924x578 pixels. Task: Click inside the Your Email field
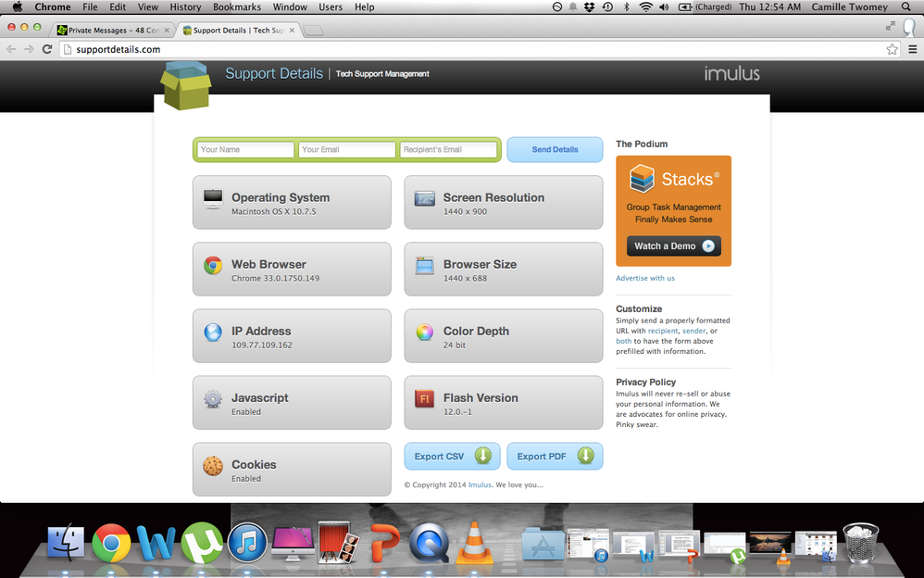pos(346,149)
